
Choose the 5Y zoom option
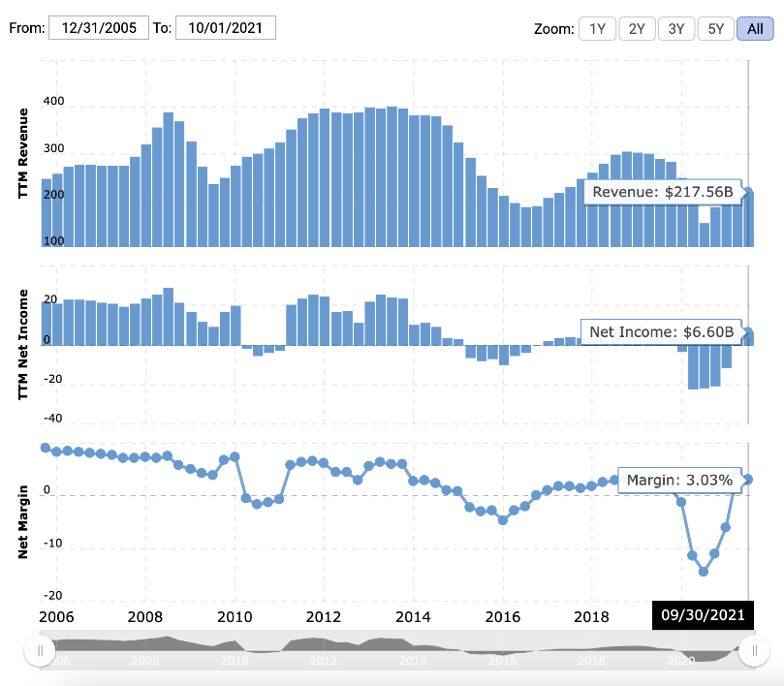[716, 28]
